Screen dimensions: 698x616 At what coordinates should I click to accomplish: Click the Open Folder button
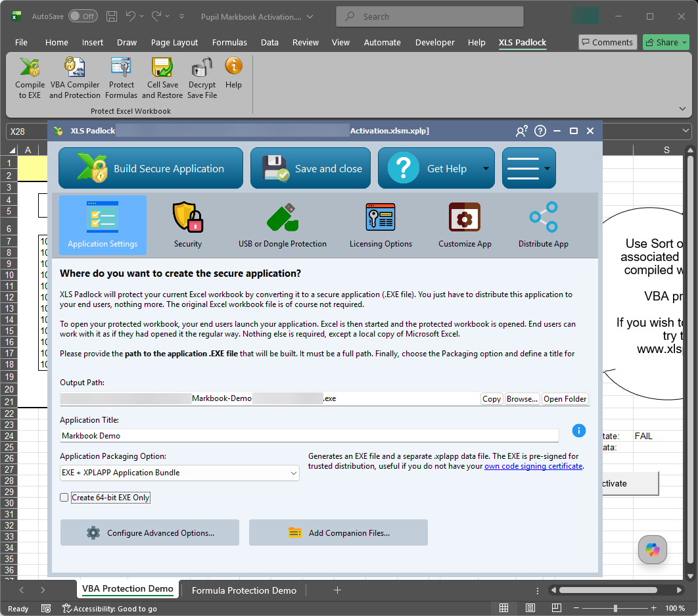click(x=565, y=398)
